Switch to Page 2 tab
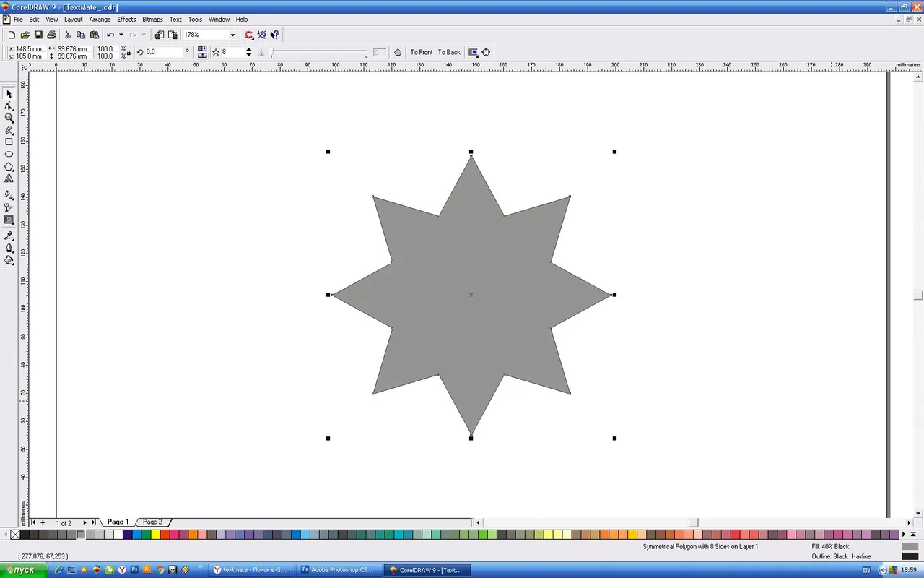Image resolution: width=924 pixels, height=578 pixels. [x=152, y=522]
